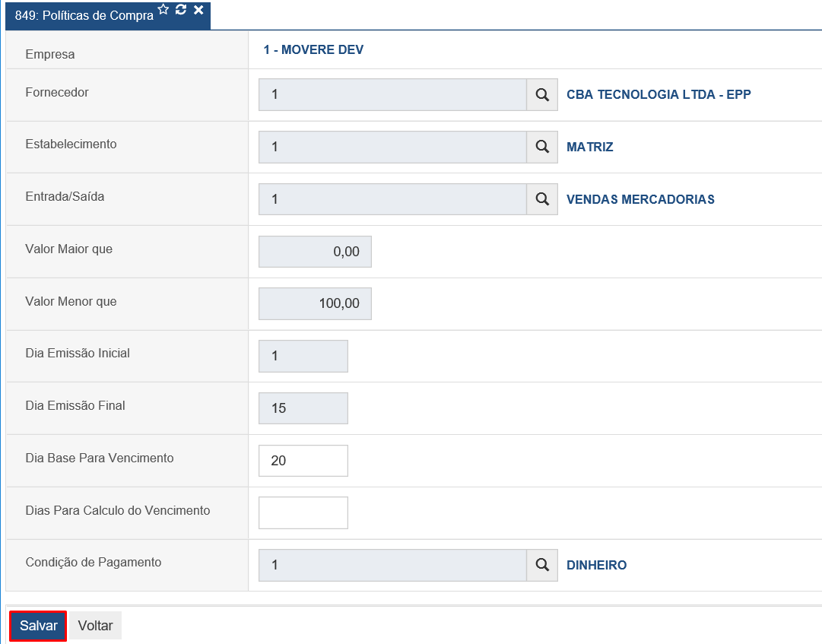Click the Entrada/Saída code field
The width and height of the screenshot is (822, 644).
click(x=392, y=199)
